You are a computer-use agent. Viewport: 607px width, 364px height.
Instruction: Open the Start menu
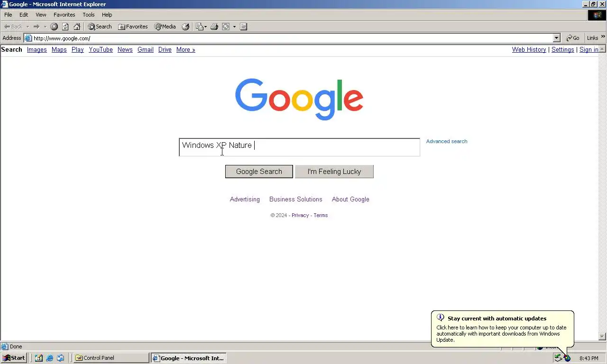coord(14,358)
